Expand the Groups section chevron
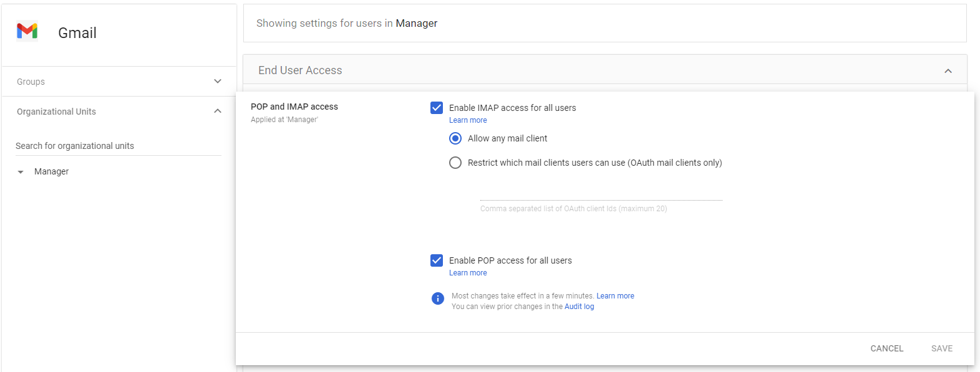 coord(218,82)
